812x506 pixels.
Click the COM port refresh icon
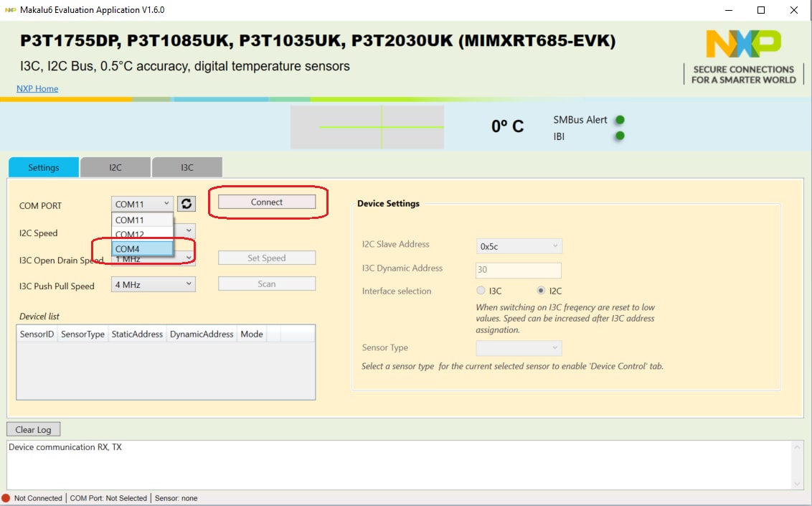(187, 204)
